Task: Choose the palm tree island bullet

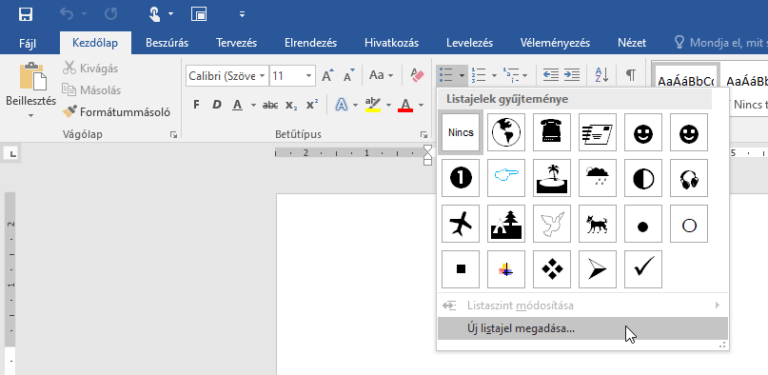Action: 552,178
